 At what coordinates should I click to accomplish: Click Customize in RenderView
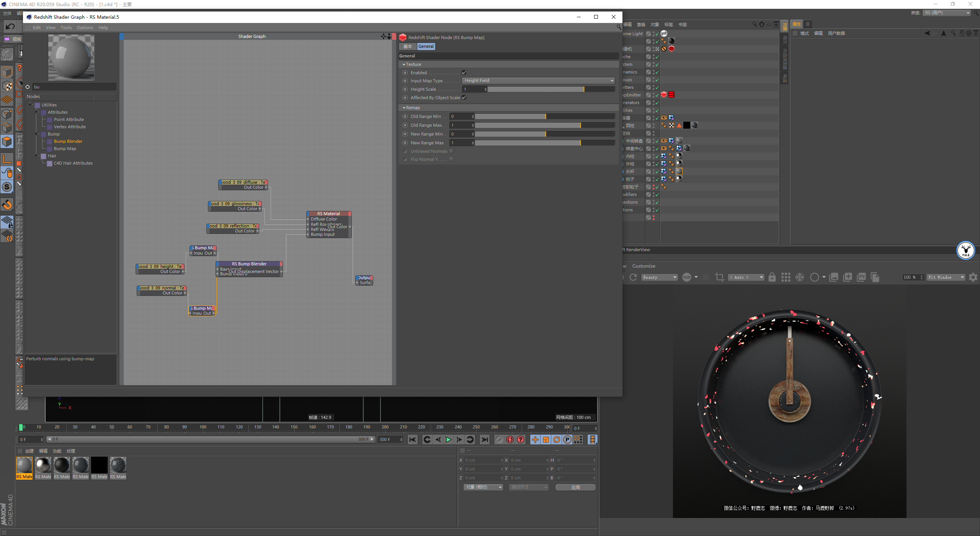click(x=644, y=266)
